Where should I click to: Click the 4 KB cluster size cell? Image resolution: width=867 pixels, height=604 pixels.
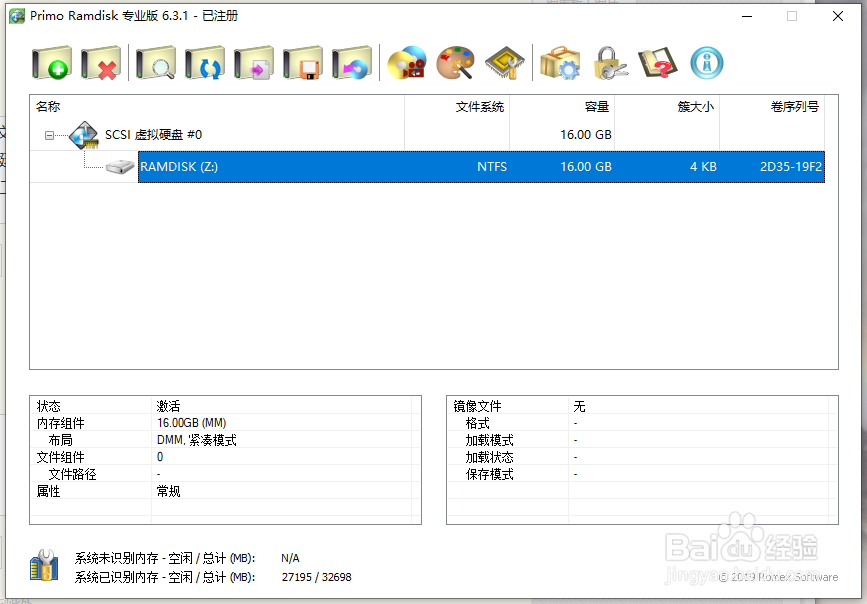(x=703, y=166)
